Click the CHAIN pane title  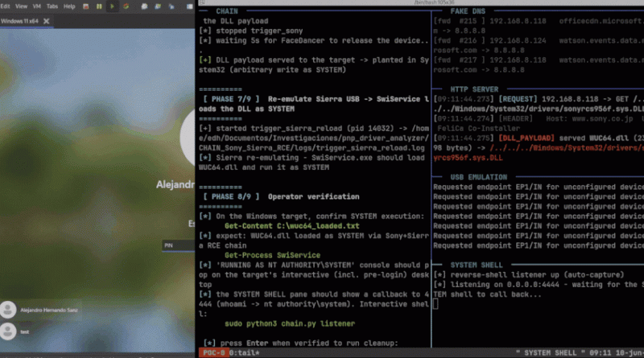point(227,11)
